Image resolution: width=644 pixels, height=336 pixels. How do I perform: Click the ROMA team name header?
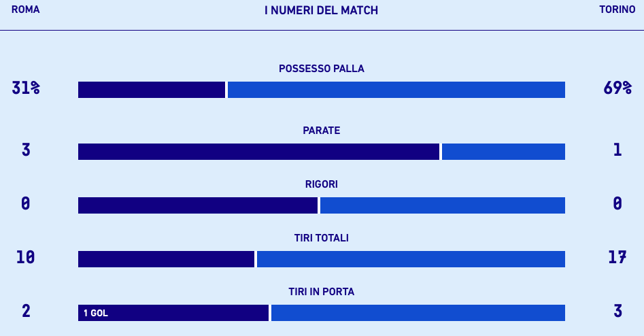point(26,10)
